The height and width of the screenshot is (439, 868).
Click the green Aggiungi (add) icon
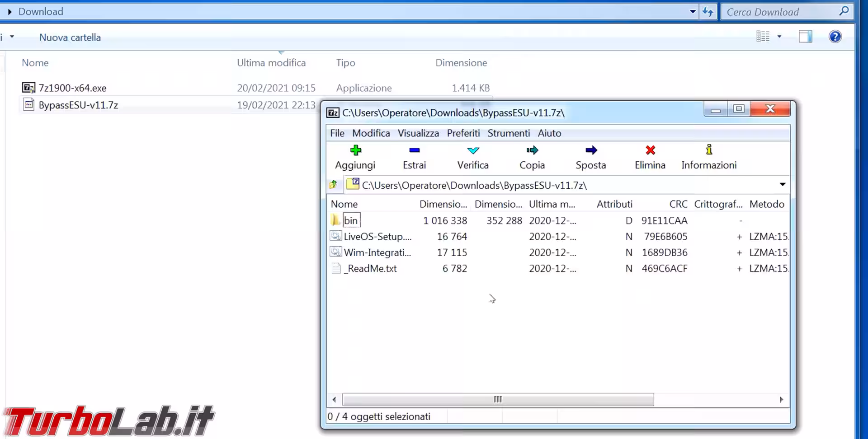point(355,150)
